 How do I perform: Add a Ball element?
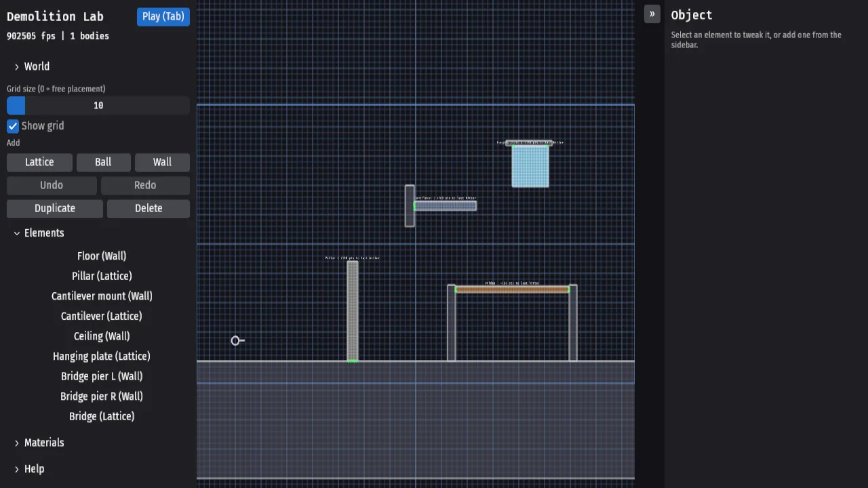[x=103, y=162]
